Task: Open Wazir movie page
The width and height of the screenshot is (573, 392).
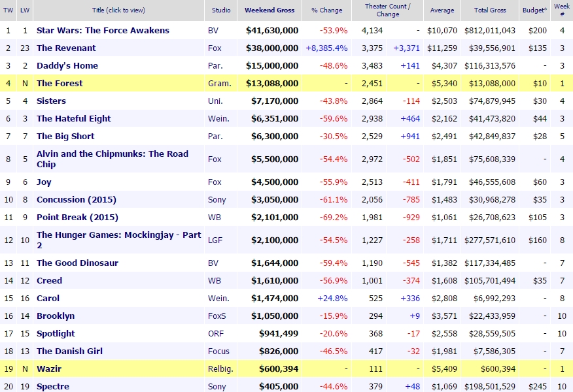Action: click(49, 368)
